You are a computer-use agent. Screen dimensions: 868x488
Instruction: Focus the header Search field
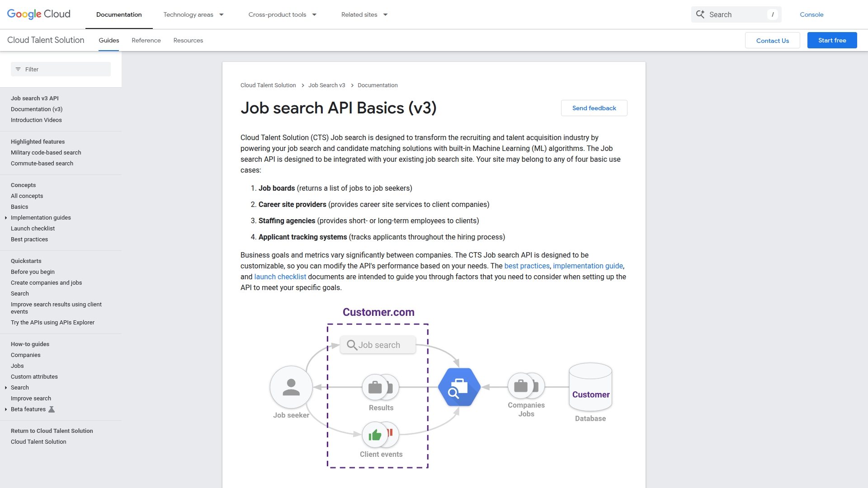pos(736,14)
